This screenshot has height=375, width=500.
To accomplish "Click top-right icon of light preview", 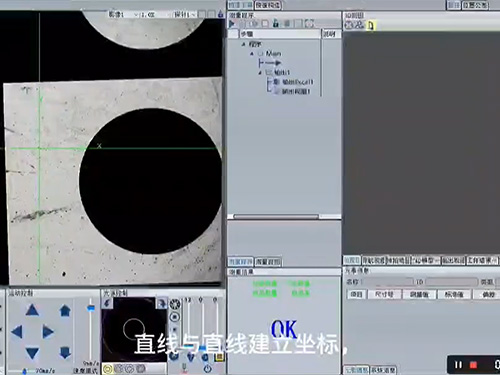I will pos(161,303).
